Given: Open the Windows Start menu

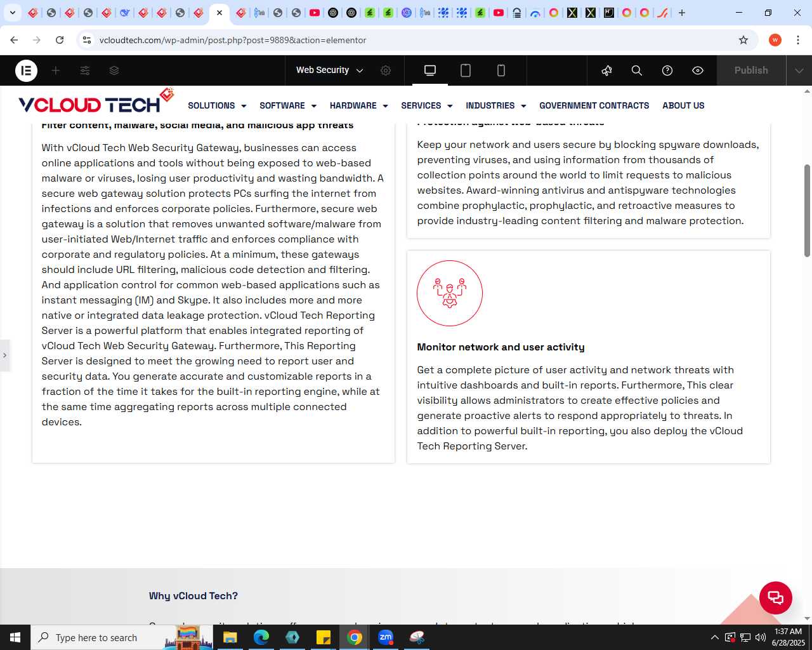Looking at the screenshot, I should [15, 637].
